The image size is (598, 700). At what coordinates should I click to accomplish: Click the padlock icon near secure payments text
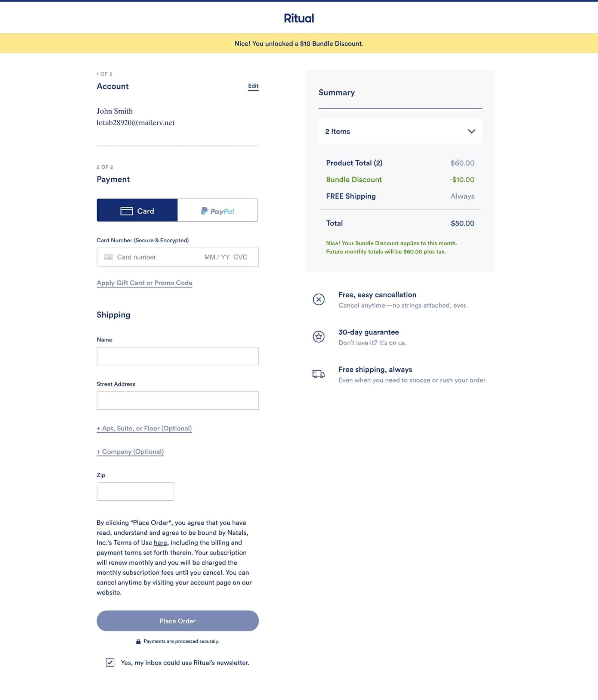click(138, 641)
